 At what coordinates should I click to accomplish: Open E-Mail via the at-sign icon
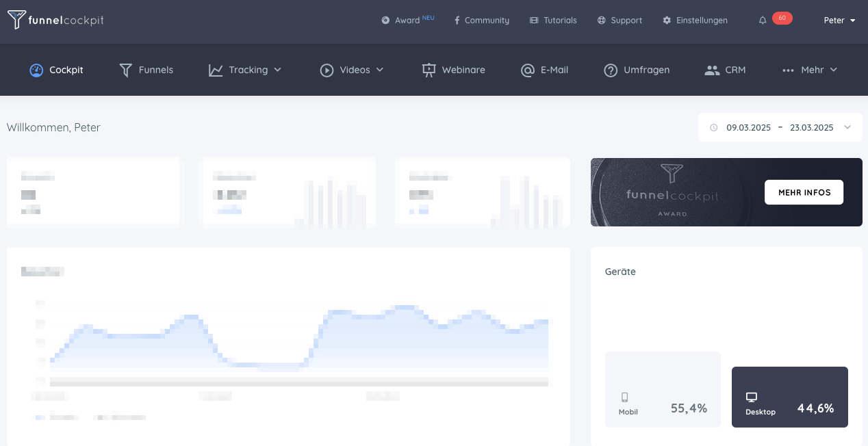coord(527,70)
